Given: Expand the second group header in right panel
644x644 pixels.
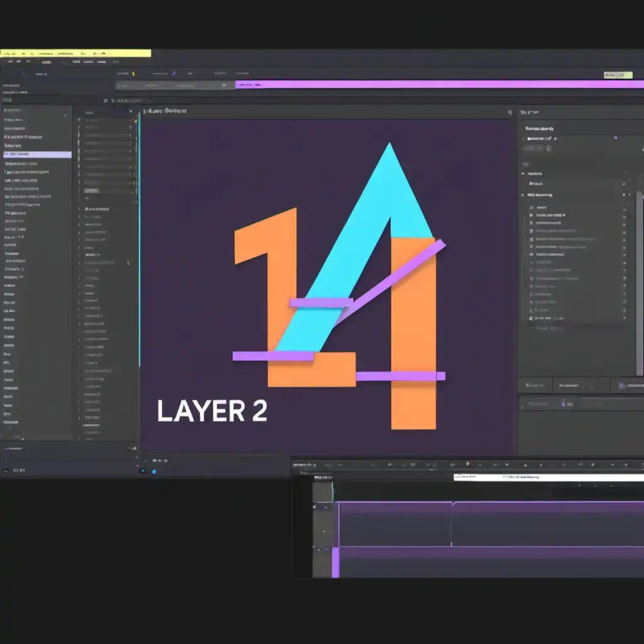Looking at the screenshot, I should coord(523,195).
